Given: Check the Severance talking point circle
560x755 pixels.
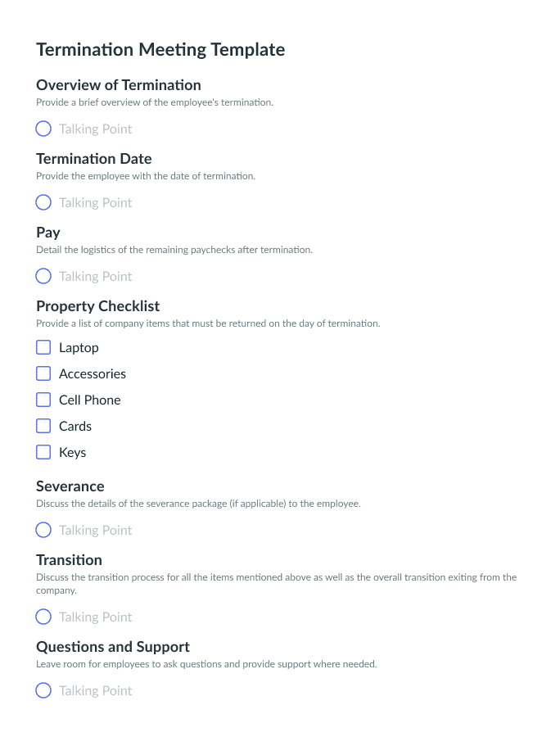Looking at the screenshot, I should click(x=43, y=530).
